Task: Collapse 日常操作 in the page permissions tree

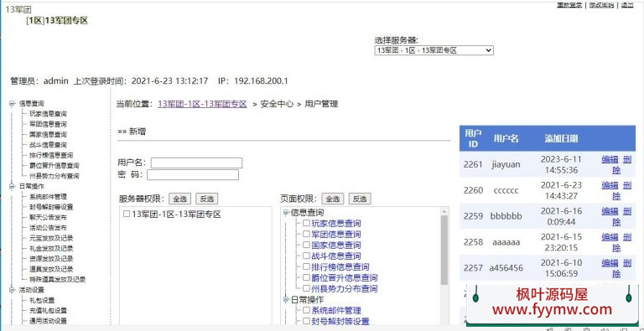Action: coord(286,300)
